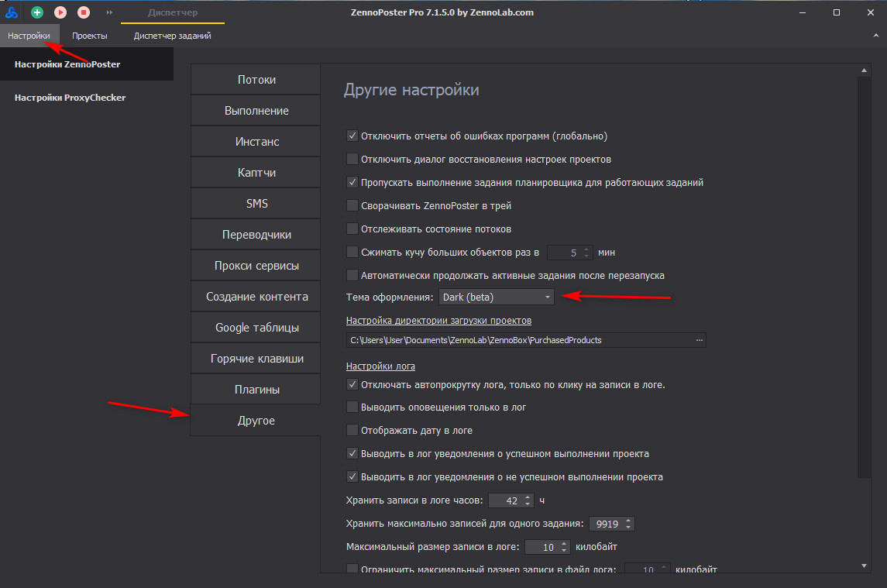Toggle Отключить отчеты об ошибках программ checkbox

pos(352,136)
